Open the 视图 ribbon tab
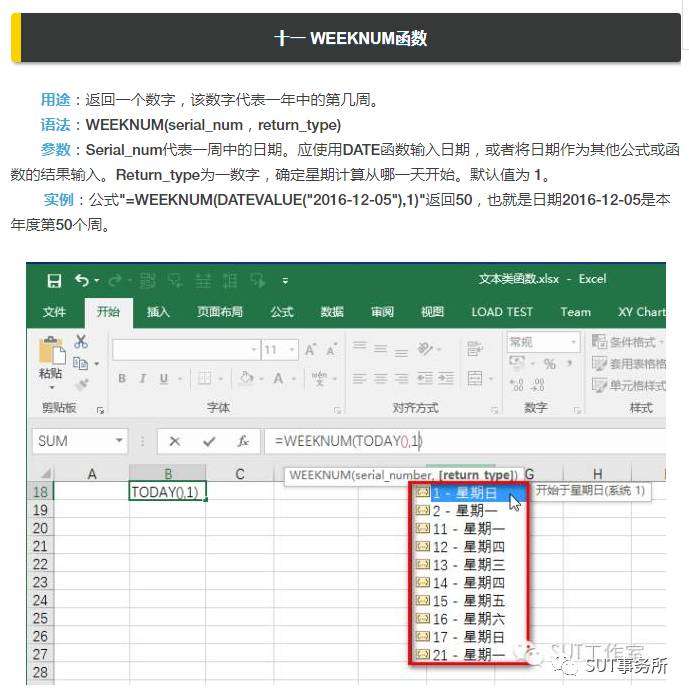The image size is (689, 695). (x=432, y=312)
